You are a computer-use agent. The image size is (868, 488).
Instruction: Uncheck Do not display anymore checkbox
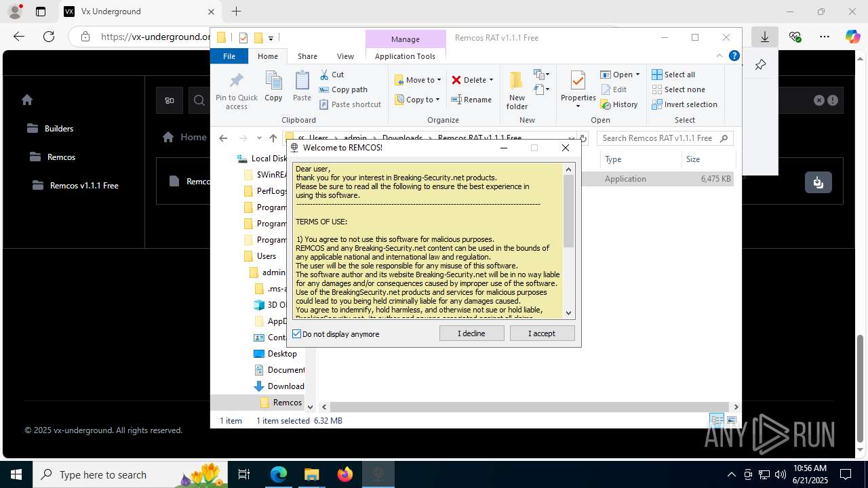tap(296, 334)
